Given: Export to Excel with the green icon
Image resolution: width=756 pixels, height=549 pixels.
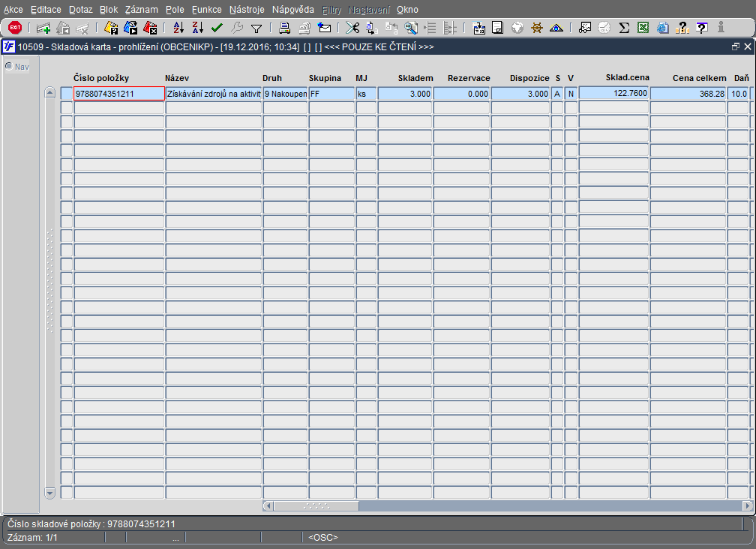Looking at the screenshot, I should coord(643,28).
